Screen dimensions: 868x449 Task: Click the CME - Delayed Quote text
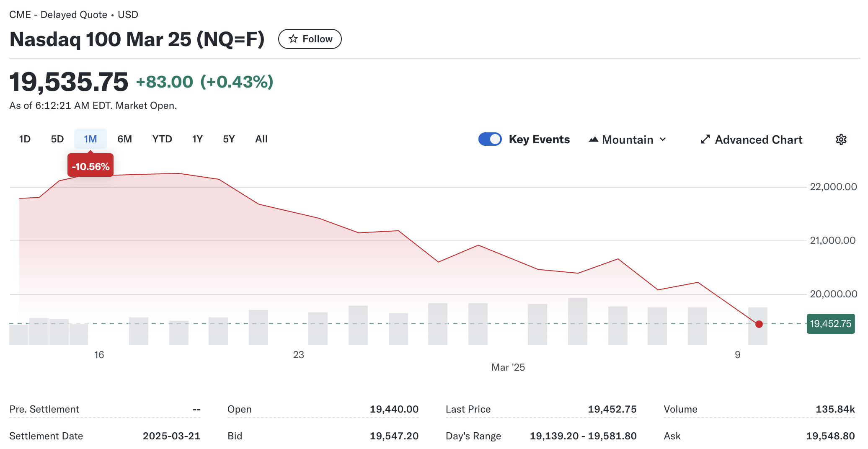(58, 15)
